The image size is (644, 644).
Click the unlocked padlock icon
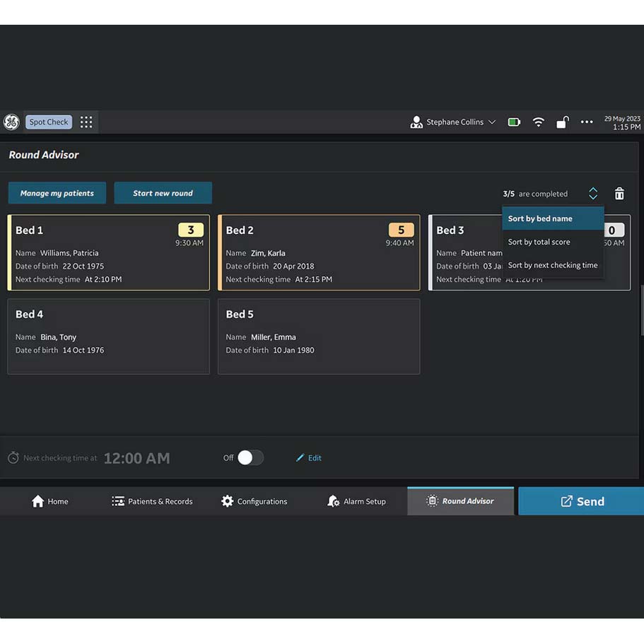click(x=562, y=122)
